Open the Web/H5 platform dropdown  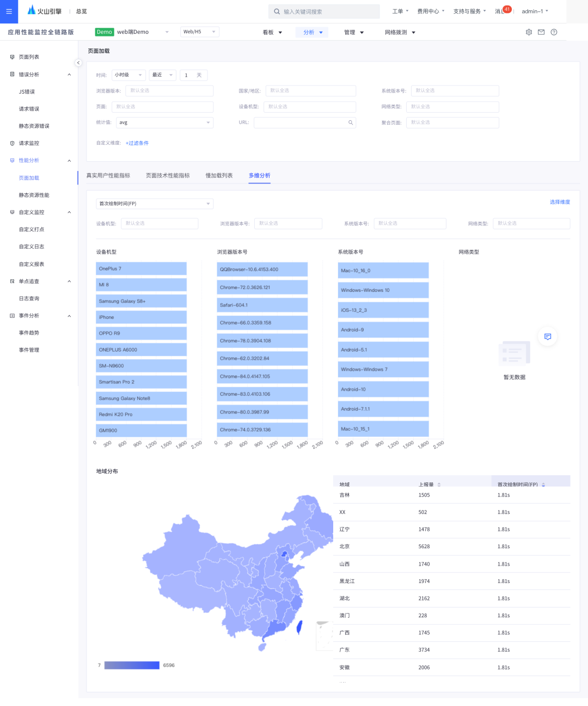[x=199, y=32]
